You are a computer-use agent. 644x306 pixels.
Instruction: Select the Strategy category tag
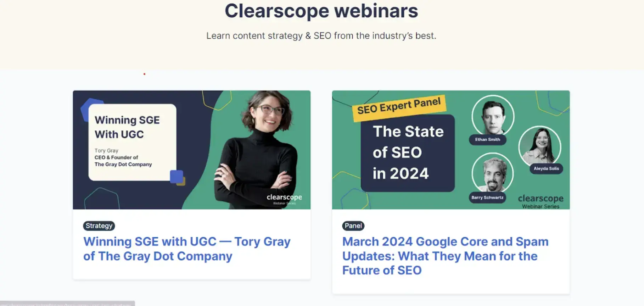click(x=99, y=226)
